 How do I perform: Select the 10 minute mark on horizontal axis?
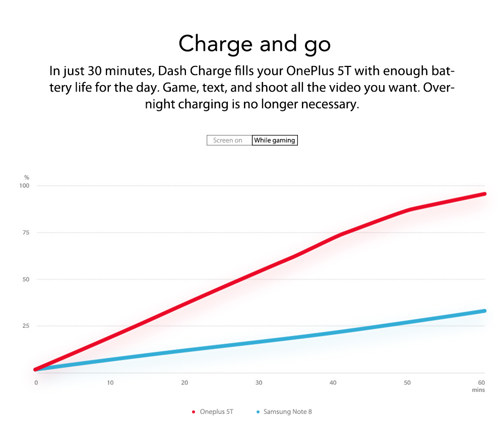110,383
